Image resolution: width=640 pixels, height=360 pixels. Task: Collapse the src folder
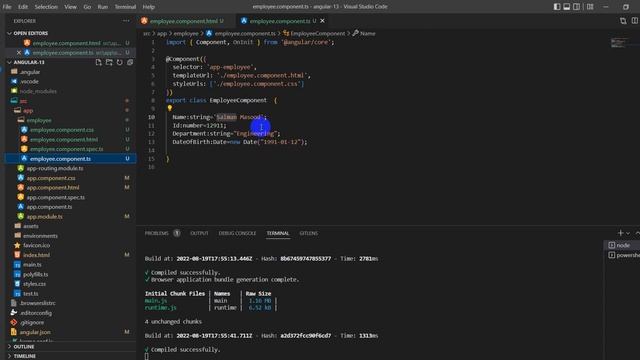(x=23, y=101)
